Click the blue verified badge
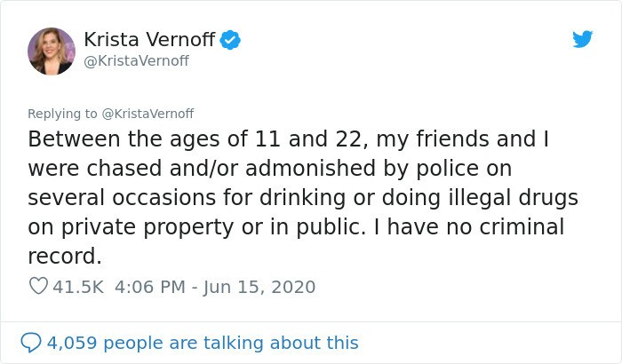622x364 pixels. tap(229, 39)
